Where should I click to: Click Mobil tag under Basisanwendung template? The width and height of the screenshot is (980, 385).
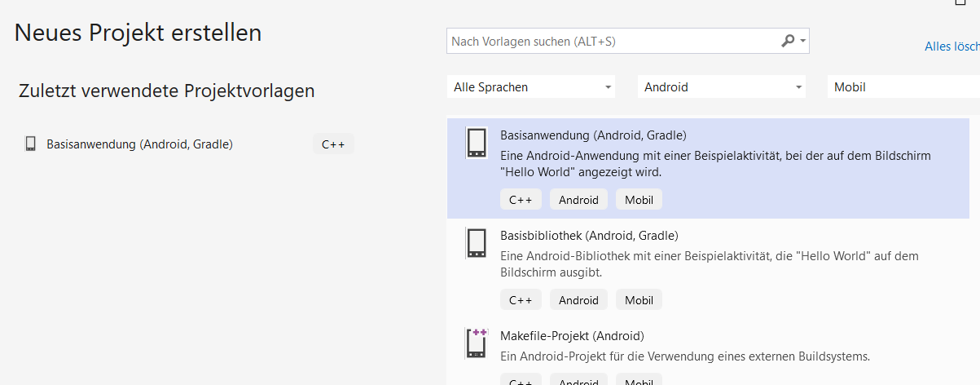(639, 199)
